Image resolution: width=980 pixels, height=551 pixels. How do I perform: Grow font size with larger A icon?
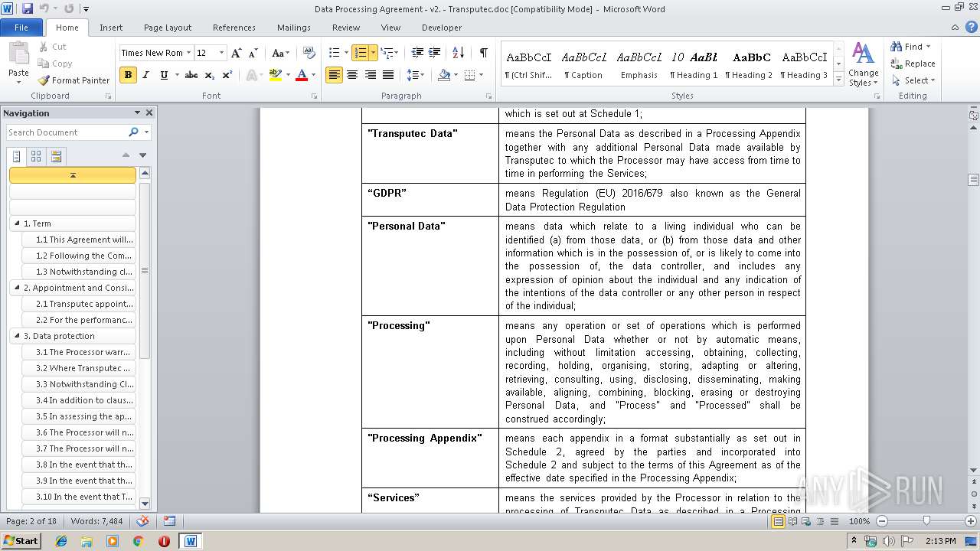pos(237,53)
